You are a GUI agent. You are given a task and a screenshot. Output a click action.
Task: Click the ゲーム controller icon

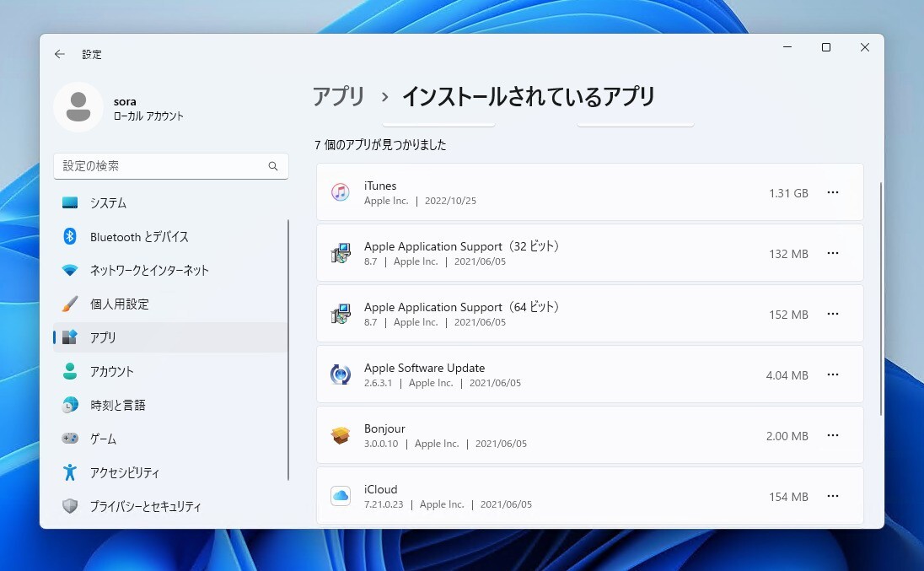(70, 439)
